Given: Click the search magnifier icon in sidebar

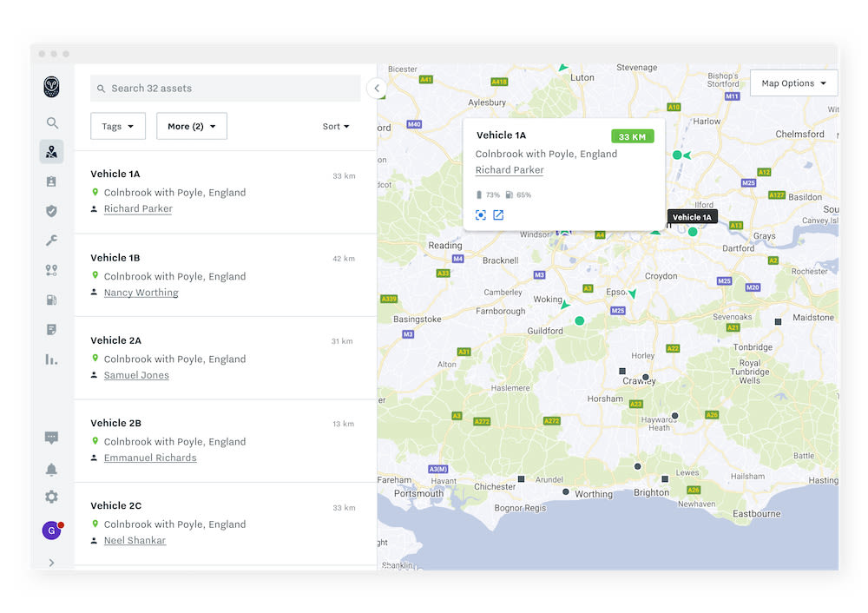Looking at the screenshot, I should 52,122.
